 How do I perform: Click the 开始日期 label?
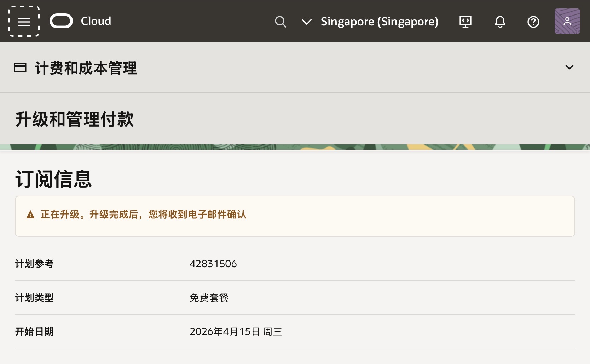tap(34, 331)
